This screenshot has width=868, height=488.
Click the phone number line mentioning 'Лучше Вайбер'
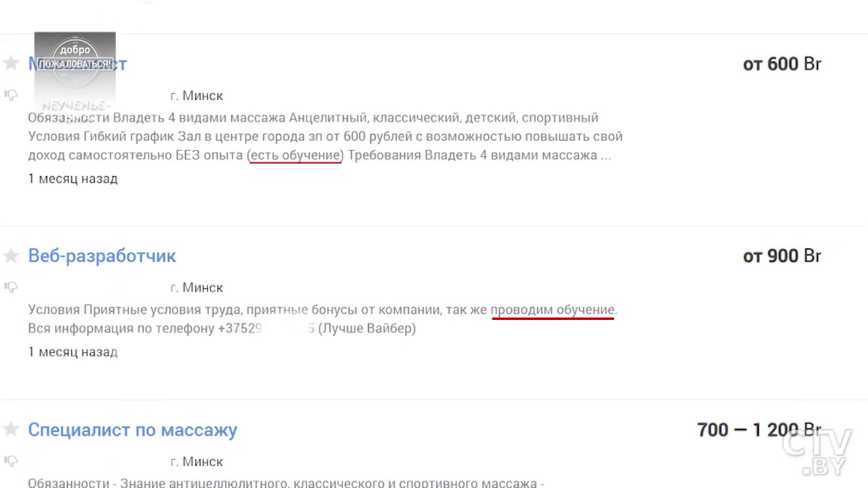click(222, 329)
